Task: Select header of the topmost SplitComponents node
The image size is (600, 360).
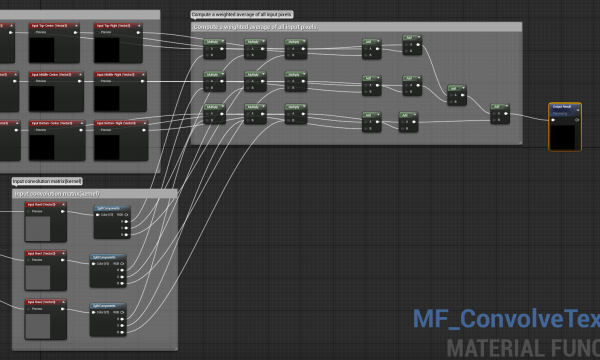Action: [112, 209]
